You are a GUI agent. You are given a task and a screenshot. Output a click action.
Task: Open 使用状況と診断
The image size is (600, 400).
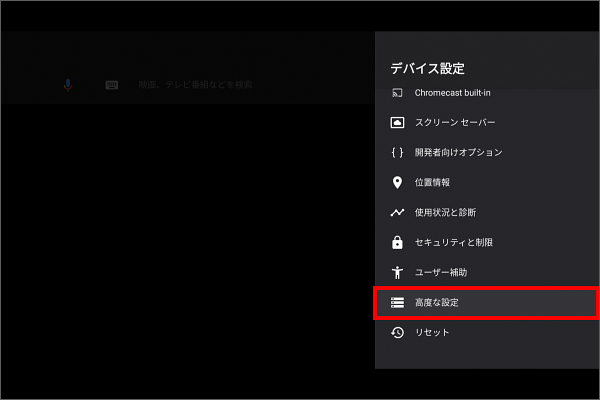coord(445,212)
